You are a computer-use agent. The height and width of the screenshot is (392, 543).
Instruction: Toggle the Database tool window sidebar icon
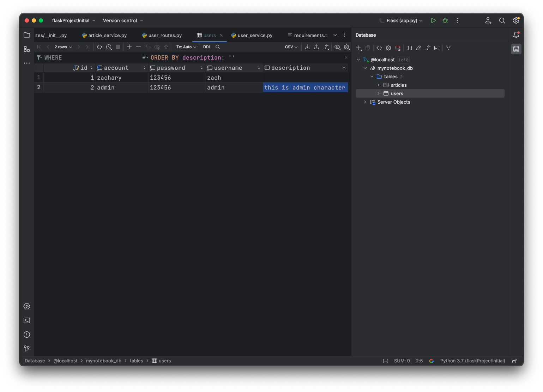point(516,49)
